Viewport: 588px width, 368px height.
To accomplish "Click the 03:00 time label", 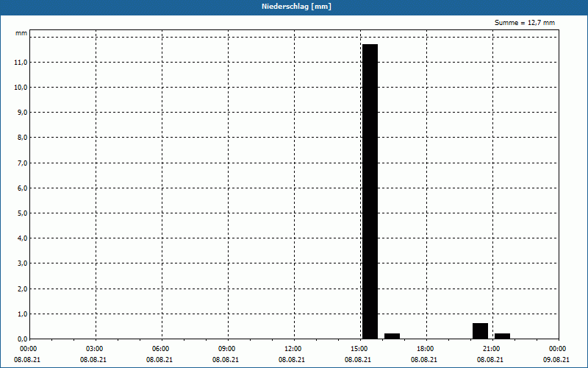I will pyautogui.click(x=95, y=349).
